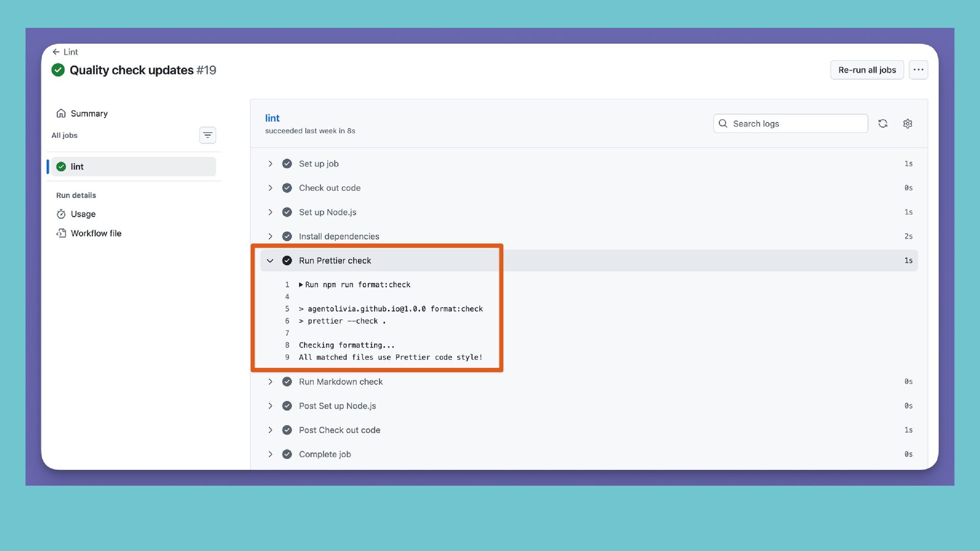Click the refresh logs icon
This screenshot has height=551, width=980.
pyautogui.click(x=883, y=123)
